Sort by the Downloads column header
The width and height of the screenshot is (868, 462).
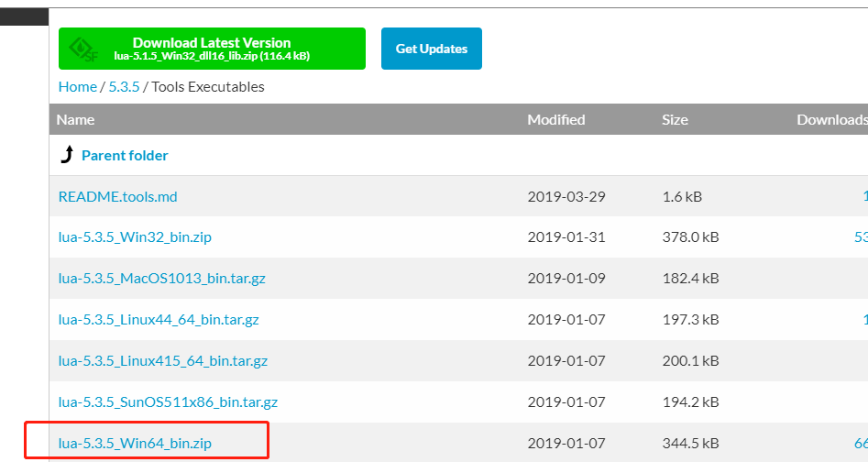tap(830, 119)
